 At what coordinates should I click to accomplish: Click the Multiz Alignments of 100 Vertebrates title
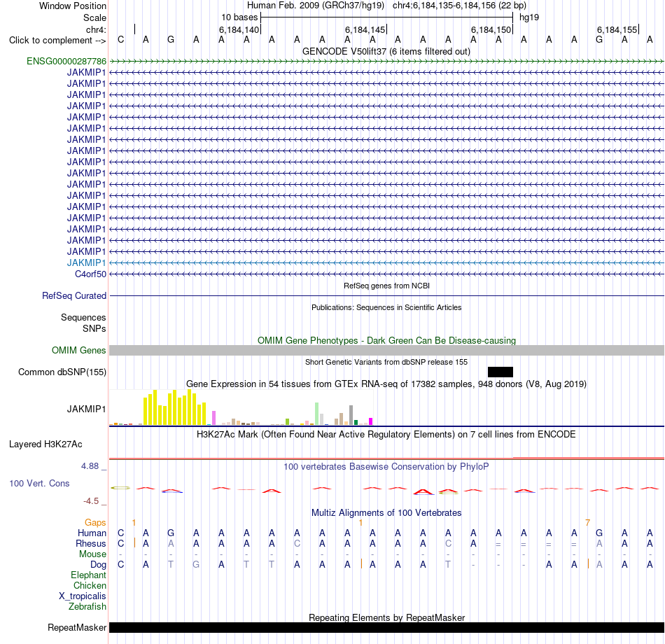pos(386,512)
